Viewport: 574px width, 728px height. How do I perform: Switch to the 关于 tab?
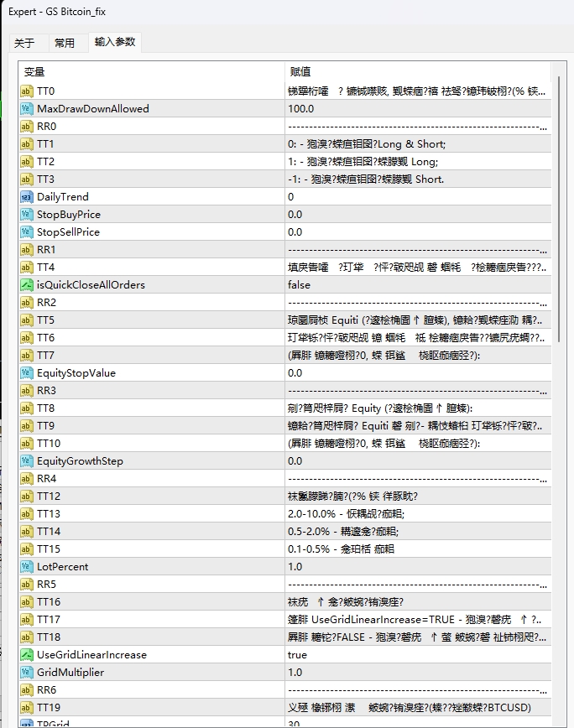(x=24, y=43)
